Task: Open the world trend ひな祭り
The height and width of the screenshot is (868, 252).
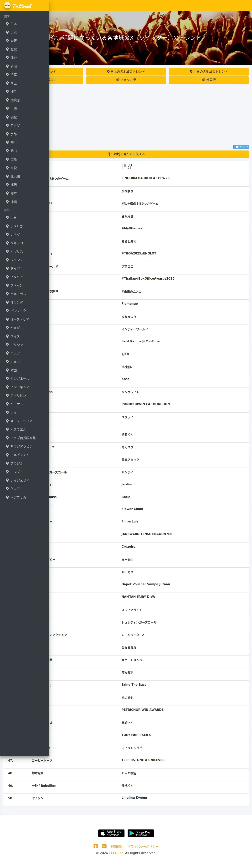Action: pyautogui.click(x=127, y=191)
